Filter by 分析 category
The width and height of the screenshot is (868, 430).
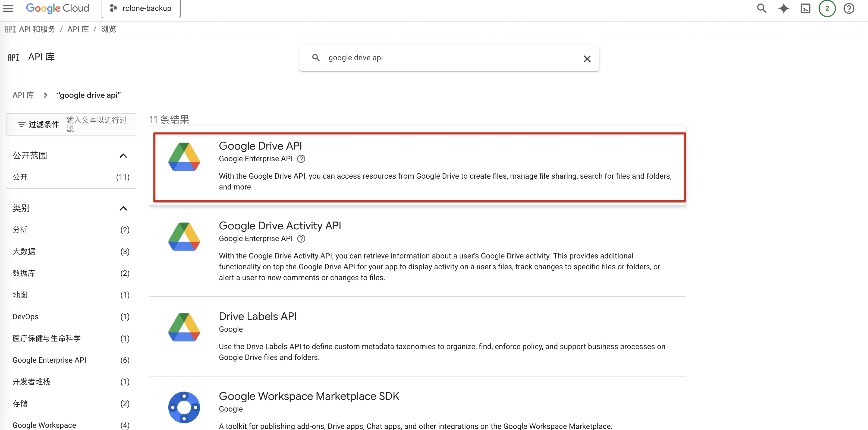[x=71, y=230]
